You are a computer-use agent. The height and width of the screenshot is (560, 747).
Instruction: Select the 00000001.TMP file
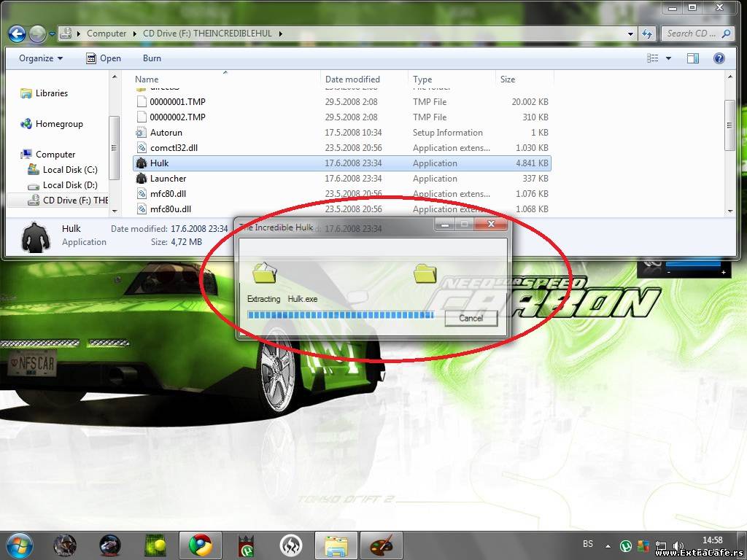(x=341, y=102)
